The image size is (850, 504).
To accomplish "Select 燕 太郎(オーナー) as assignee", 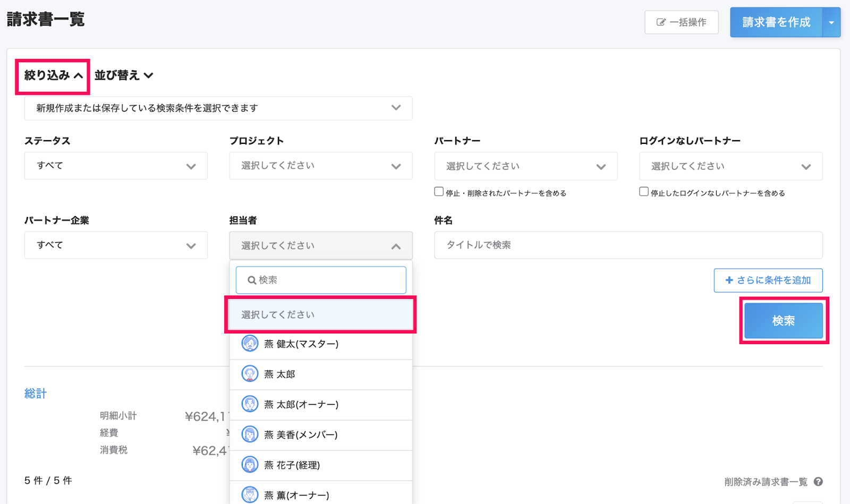I will click(x=321, y=405).
